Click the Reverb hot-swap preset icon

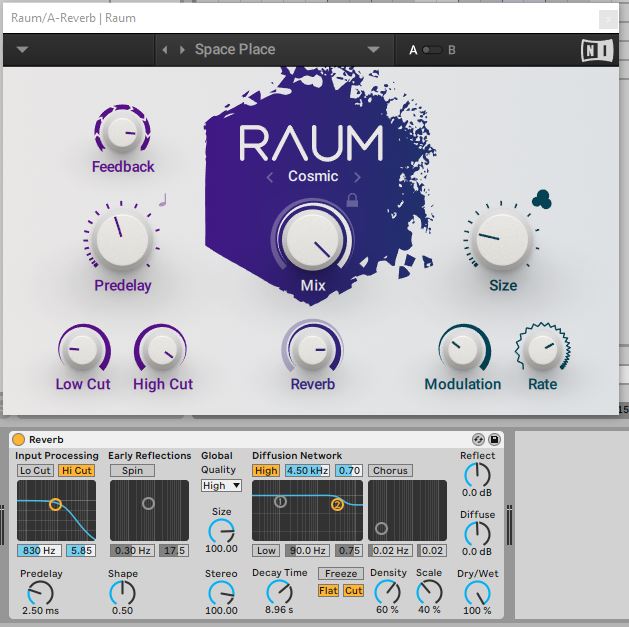tap(478, 440)
